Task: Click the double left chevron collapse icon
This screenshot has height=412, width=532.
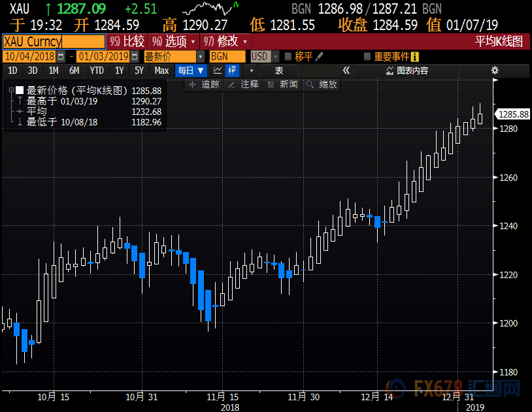Action: coord(346,71)
